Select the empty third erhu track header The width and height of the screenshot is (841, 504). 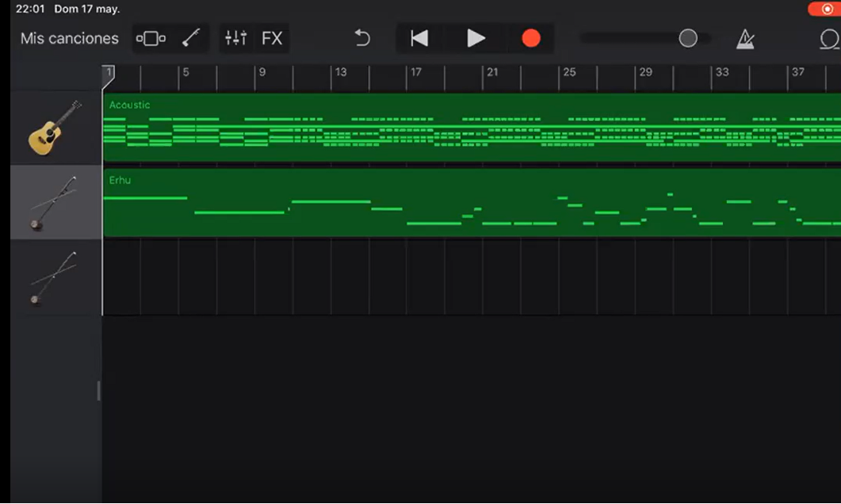55,277
